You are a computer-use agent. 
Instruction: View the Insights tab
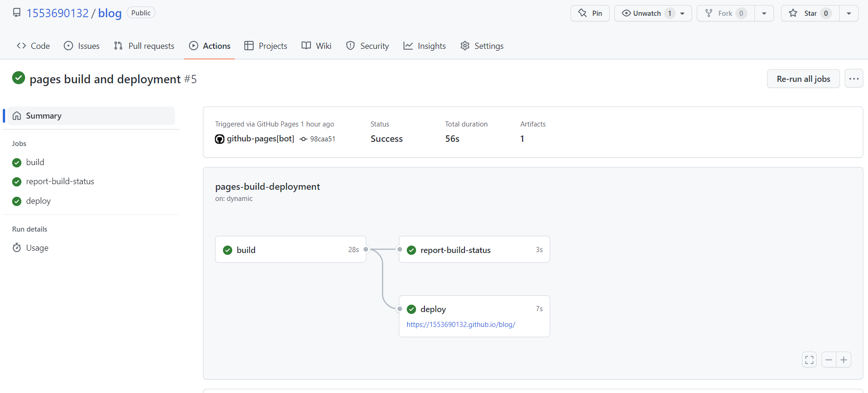click(x=424, y=46)
